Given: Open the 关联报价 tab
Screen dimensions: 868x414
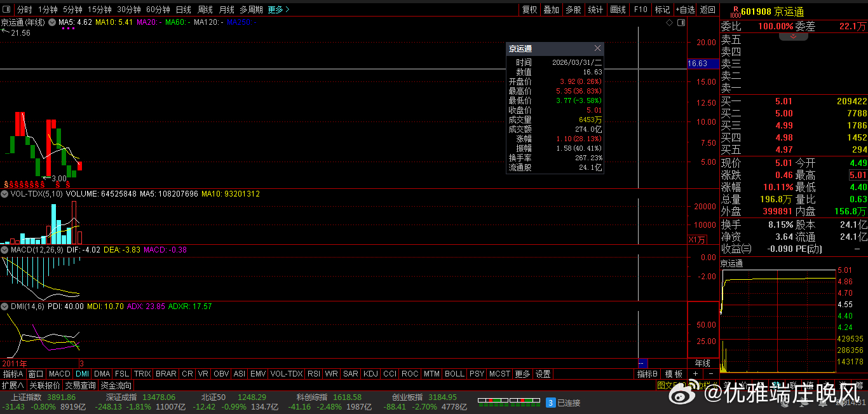Looking at the screenshot, I should (44, 385).
